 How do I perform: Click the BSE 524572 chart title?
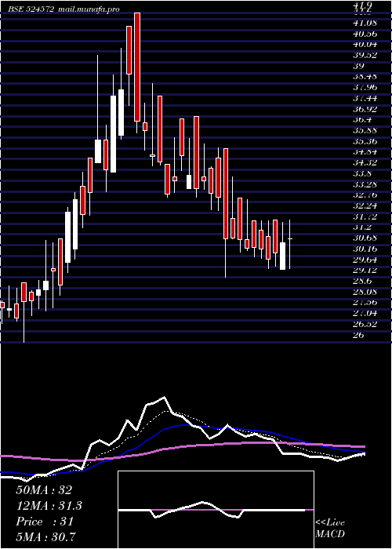pos(31,9)
